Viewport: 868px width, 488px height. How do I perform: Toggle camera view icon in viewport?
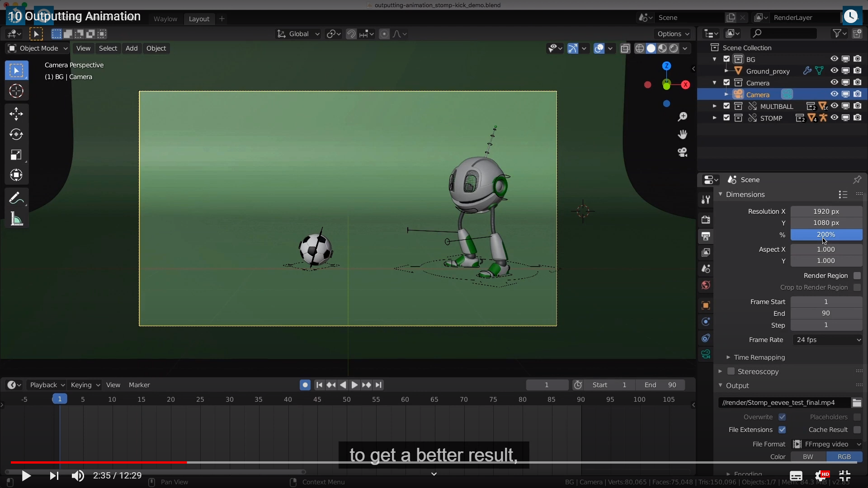[682, 152]
